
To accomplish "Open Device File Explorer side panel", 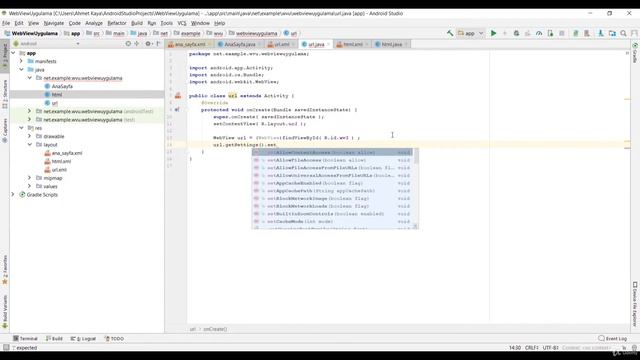I will [635, 304].
